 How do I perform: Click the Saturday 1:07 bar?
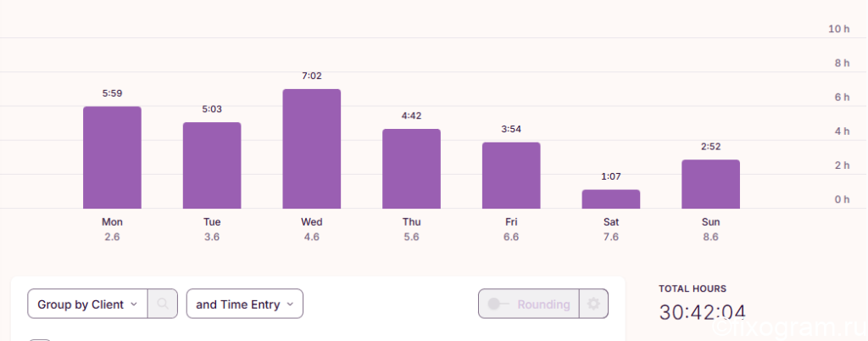click(610, 199)
